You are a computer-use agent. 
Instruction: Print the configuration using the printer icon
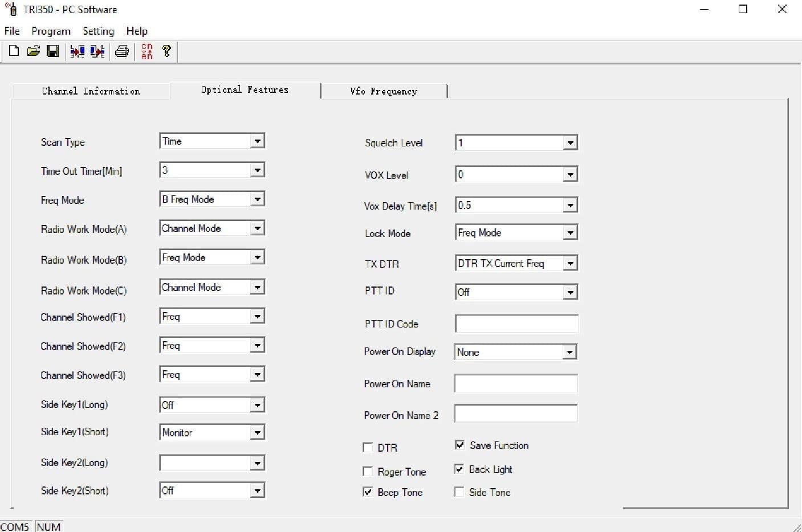121,51
